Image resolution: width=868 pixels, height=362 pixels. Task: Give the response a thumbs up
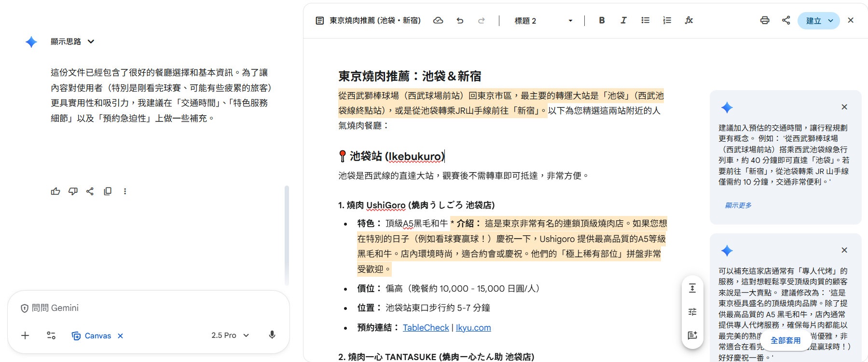[x=55, y=191]
